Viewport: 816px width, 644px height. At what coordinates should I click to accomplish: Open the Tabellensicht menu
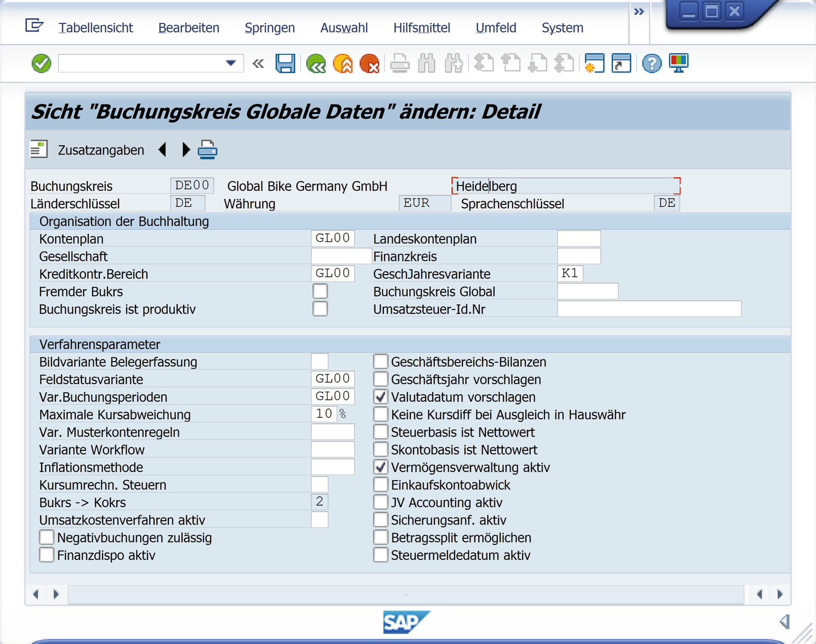pos(96,28)
